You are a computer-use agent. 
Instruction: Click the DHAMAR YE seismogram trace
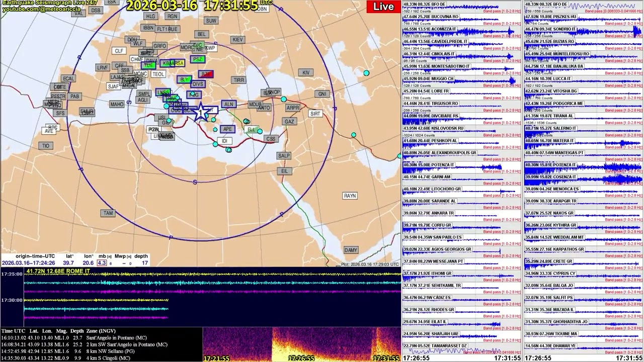click(584, 348)
